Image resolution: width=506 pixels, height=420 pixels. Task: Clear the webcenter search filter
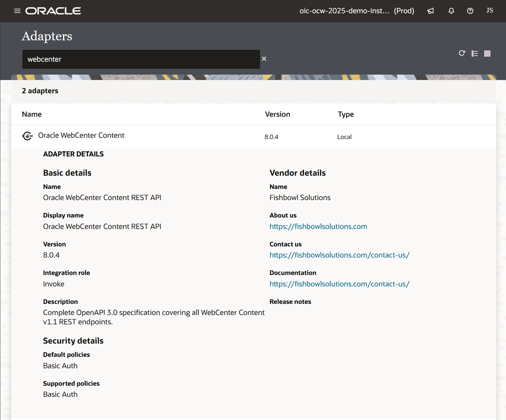click(264, 59)
